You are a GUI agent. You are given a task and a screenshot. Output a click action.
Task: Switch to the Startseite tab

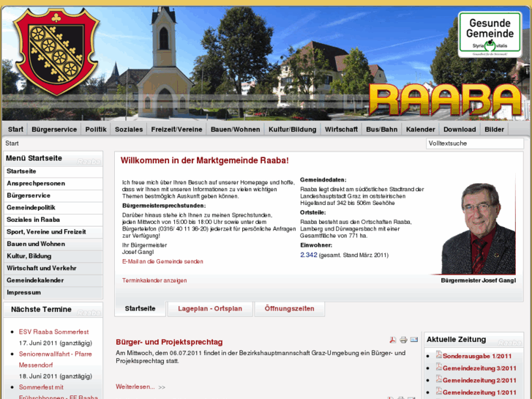coord(140,309)
